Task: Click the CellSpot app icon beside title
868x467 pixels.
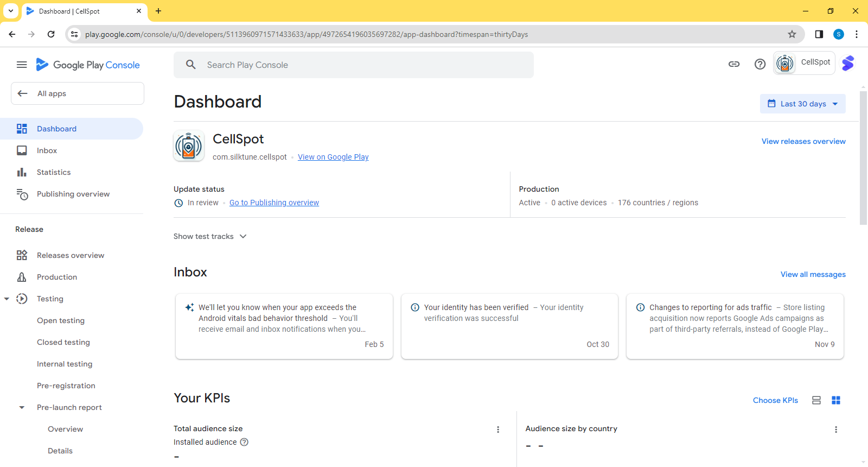Action: 189,146
